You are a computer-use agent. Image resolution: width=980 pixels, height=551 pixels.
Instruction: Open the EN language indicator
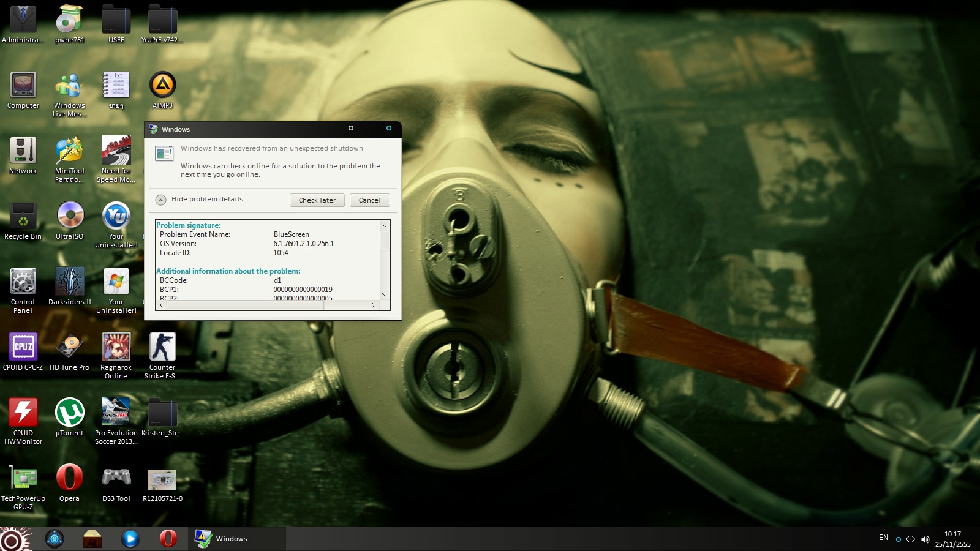pos(883,538)
